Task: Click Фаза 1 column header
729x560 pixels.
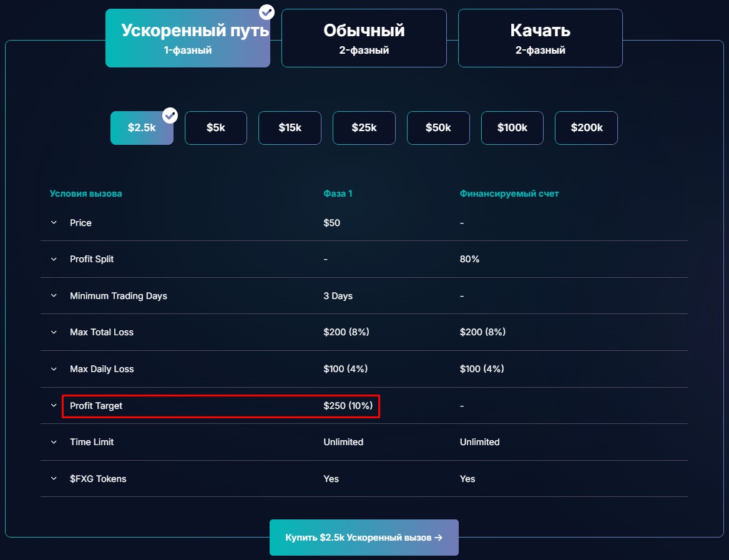Action: [x=338, y=194]
